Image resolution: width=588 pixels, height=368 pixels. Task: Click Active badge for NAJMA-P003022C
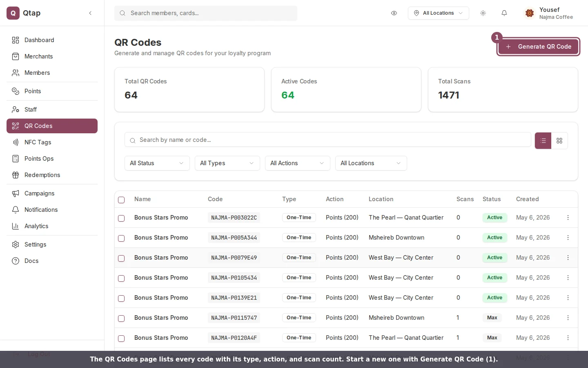[494, 218]
